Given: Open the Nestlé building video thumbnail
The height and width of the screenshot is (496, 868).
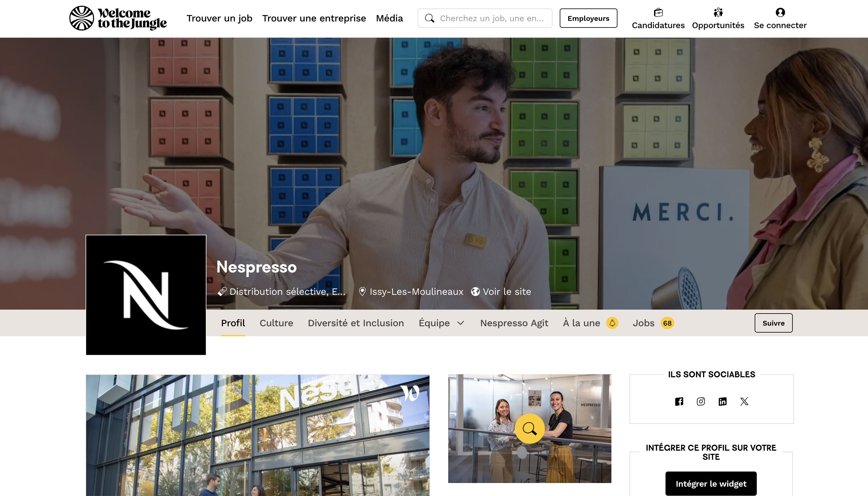Looking at the screenshot, I should click(x=257, y=435).
